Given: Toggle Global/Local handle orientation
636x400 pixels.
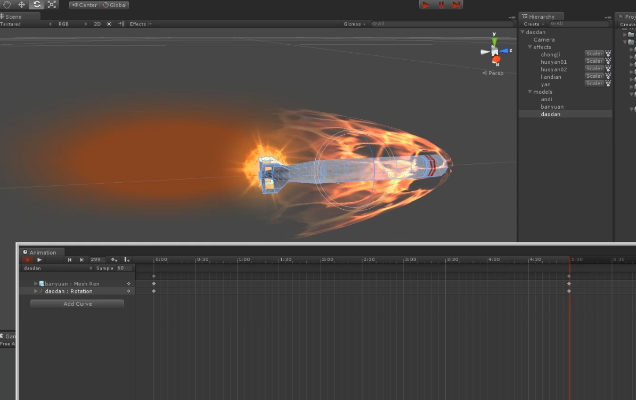Looking at the screenshot, I should click(x=116, y=4).
